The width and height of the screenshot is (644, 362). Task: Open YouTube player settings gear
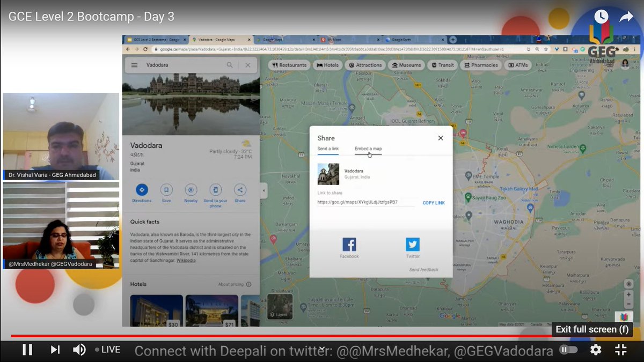596,350
